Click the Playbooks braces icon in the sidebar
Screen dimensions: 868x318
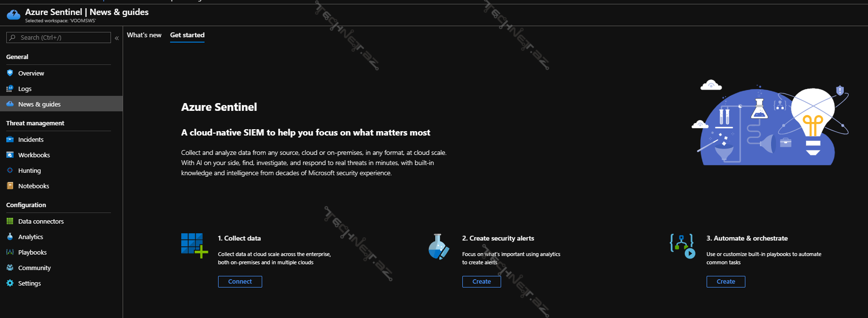(10, 252)
